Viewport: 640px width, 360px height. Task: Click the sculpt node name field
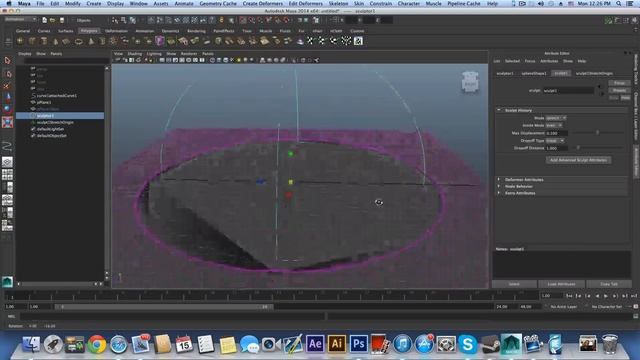[568, 91]
